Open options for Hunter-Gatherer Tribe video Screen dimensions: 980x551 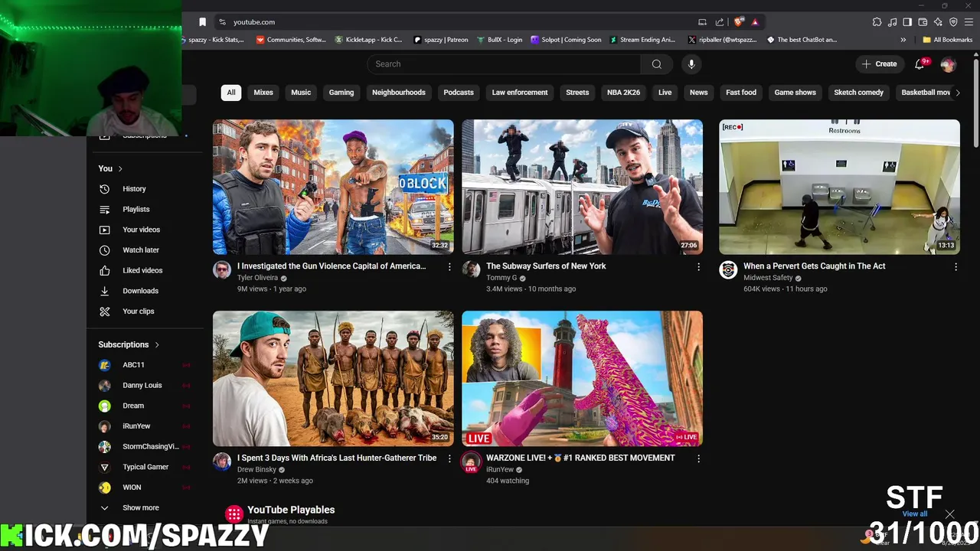[x=449, y=458]
